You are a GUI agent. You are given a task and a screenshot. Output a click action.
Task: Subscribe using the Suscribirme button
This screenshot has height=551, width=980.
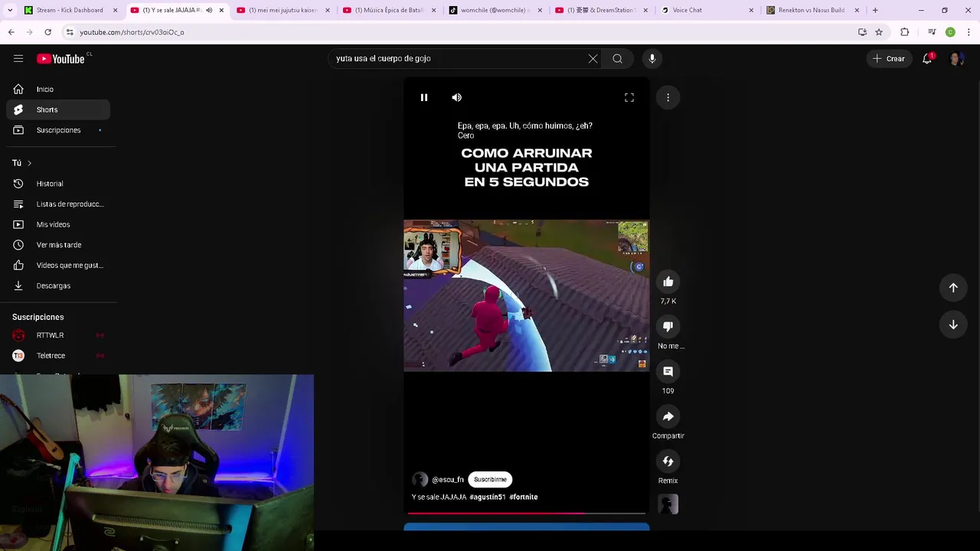tap(490, 480)
